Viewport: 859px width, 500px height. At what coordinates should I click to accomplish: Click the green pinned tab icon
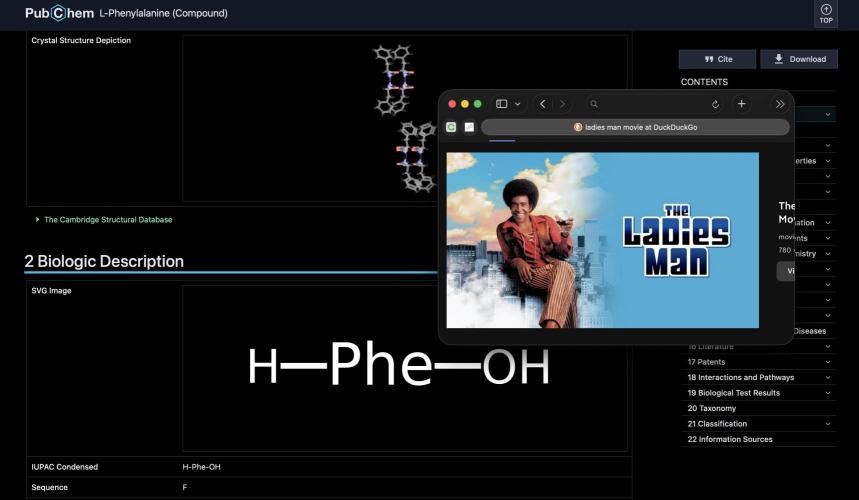point(452,127)
